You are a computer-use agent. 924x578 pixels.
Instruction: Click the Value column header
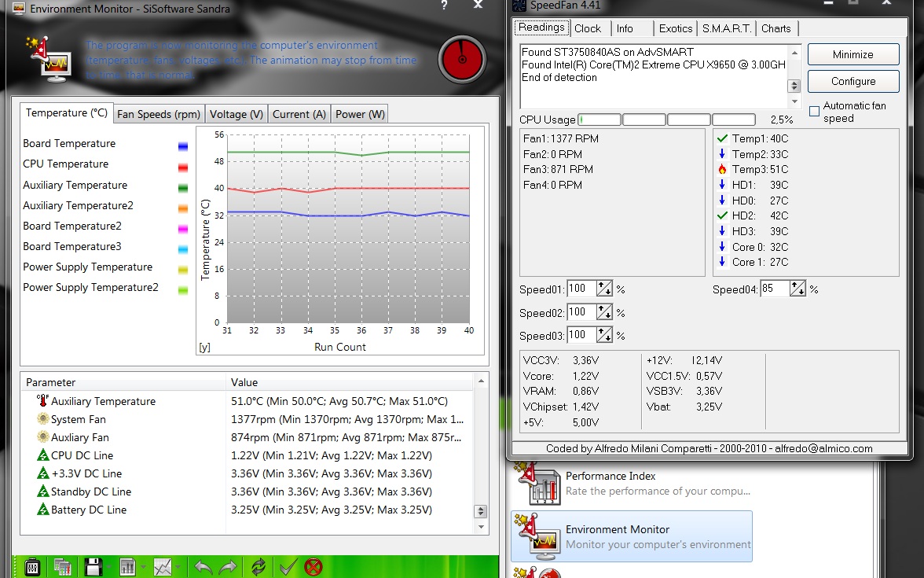[x=350, y=382]
